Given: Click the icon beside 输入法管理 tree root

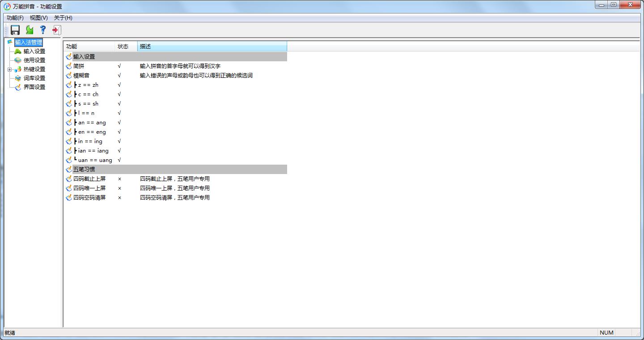Looking at the screenshot, I should point(10,42).
